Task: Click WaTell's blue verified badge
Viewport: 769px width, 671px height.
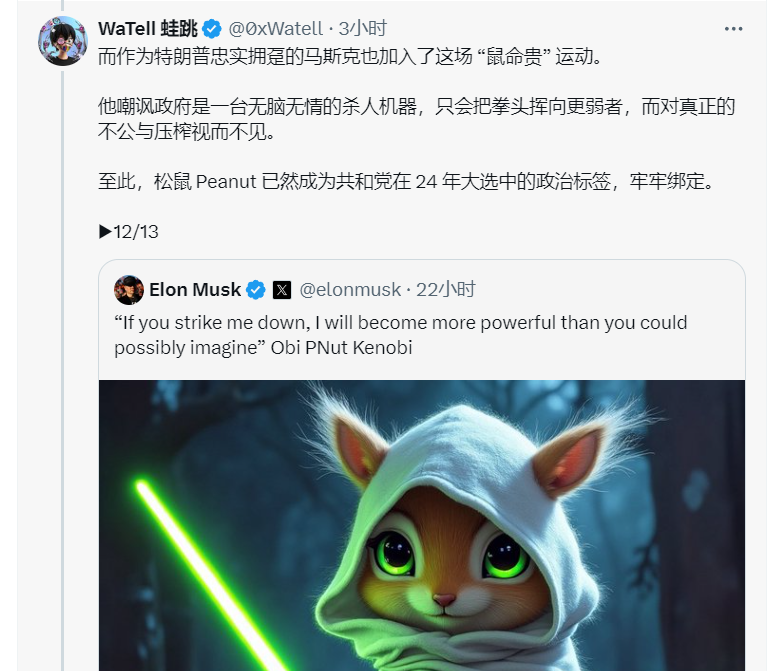Action: pos(212,29)
